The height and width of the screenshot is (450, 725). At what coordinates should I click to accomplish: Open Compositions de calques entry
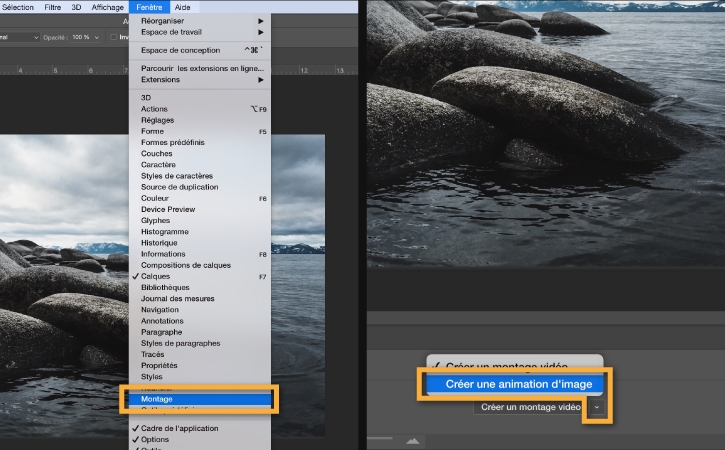200,265
